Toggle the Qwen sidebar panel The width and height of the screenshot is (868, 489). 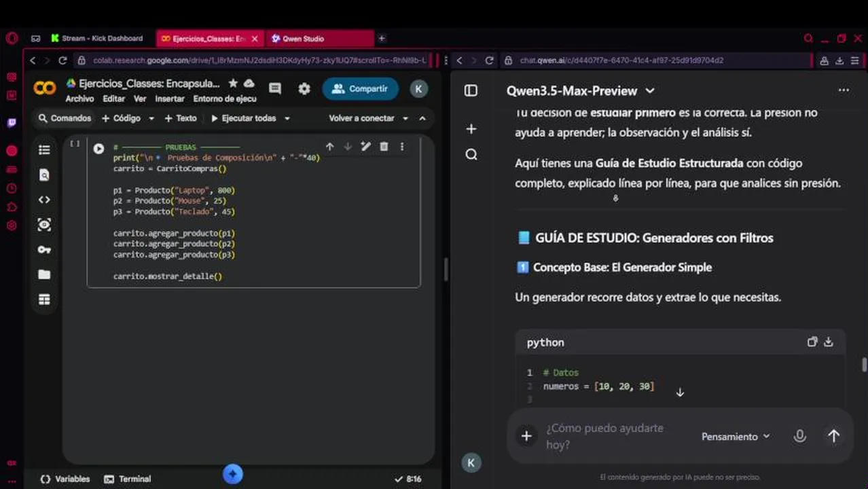pyautogui.click(x=471, y=91)
